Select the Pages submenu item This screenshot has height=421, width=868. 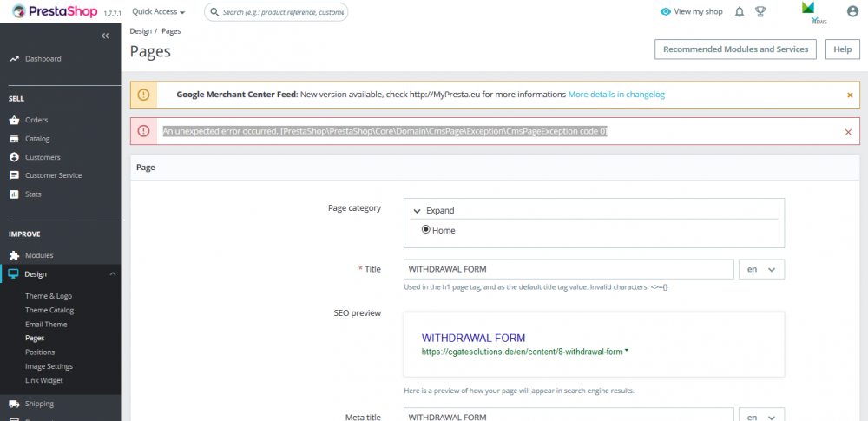pos(35,338)
